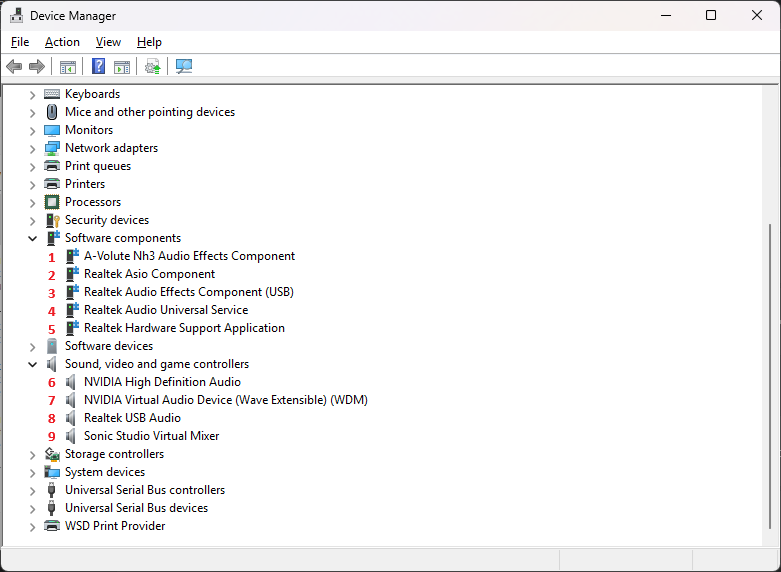This screenshot has height=572, width=781.
Task: Click the mouse icon beside Mice and other pointing devices
Action: pyautogui.click(x=52, y=112)
